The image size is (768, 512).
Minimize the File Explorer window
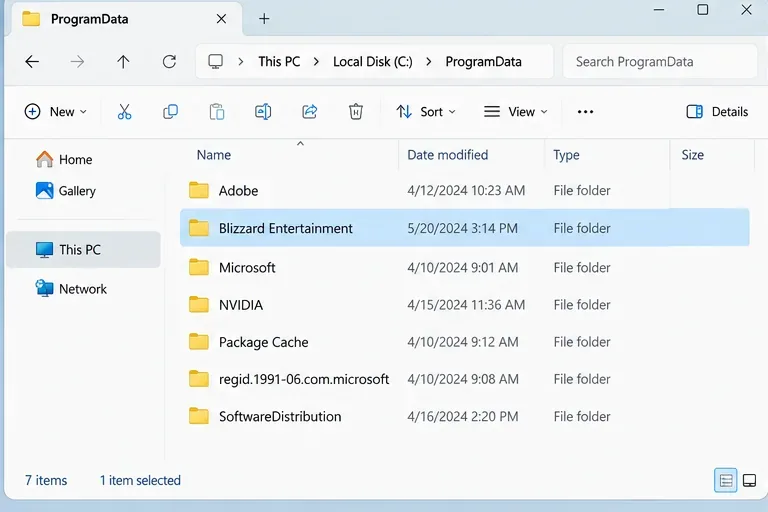[x=659, y=10]
